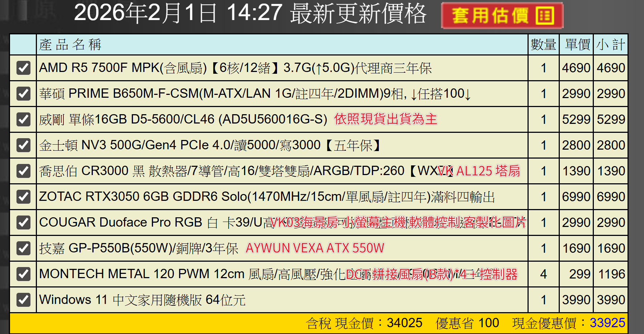
Task: Uncheck the ZOTAC RTX3050 6GB row
Action: pos(23,197)
